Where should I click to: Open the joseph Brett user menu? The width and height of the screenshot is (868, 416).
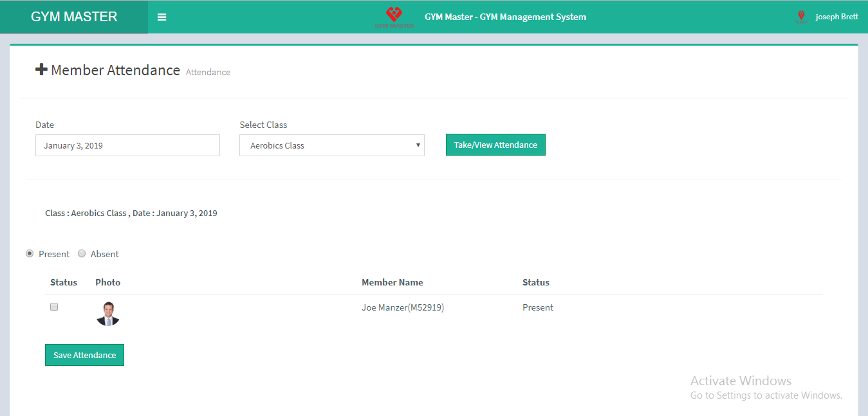836,17
